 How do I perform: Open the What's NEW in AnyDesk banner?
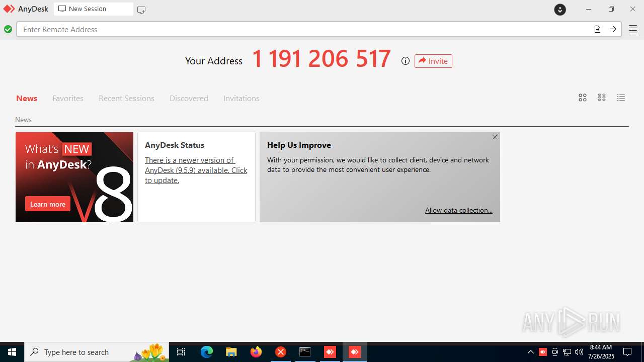(74, 177)
